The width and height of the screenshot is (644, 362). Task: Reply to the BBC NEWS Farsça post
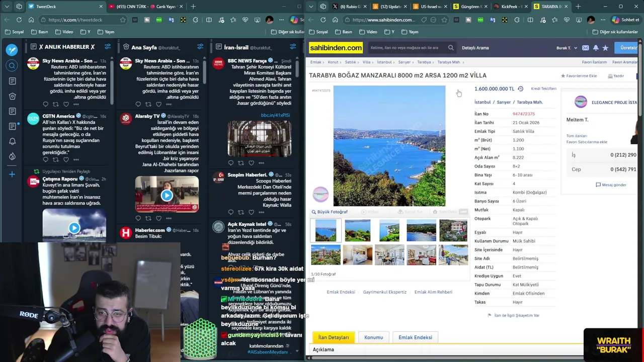[x=230, y=163]
